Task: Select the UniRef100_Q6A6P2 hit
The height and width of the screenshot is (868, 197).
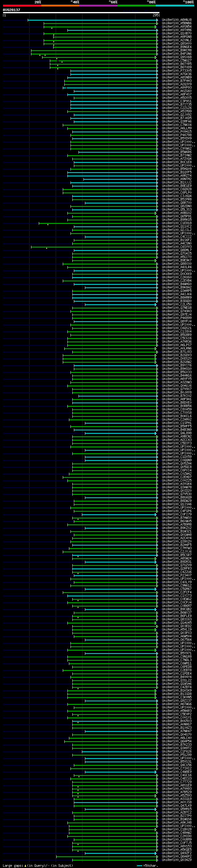Action: [x=177, y=856]
